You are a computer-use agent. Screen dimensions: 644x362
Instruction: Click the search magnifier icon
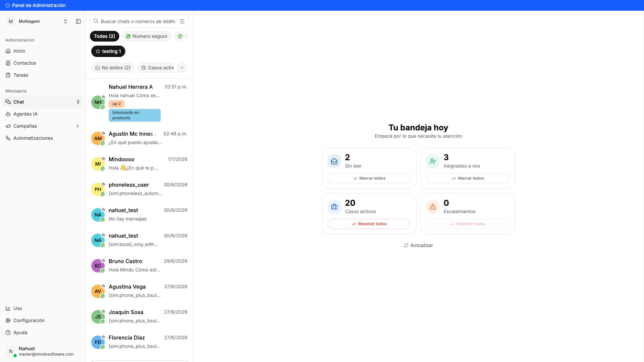coord(96,21)
